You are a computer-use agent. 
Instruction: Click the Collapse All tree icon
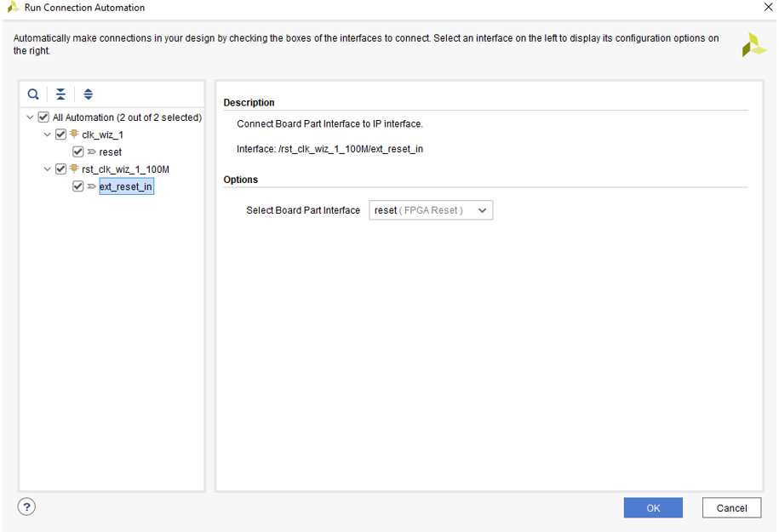coord(60,94)
